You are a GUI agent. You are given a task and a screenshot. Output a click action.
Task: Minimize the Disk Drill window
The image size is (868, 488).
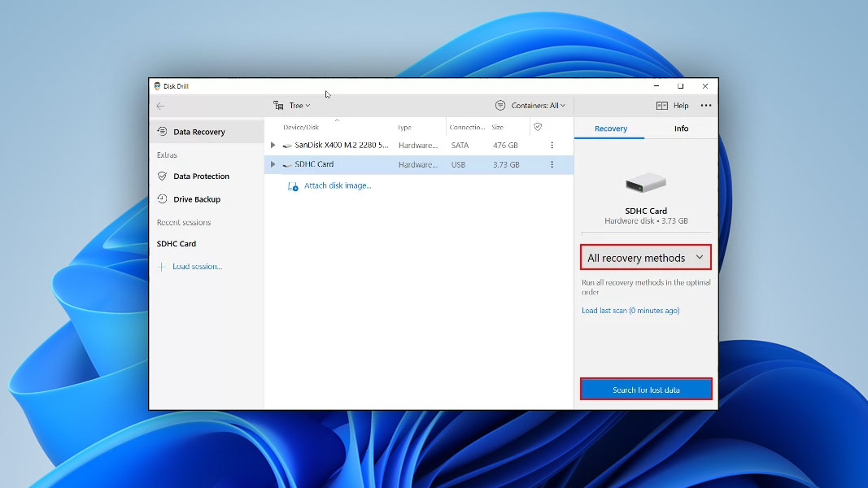656,85
